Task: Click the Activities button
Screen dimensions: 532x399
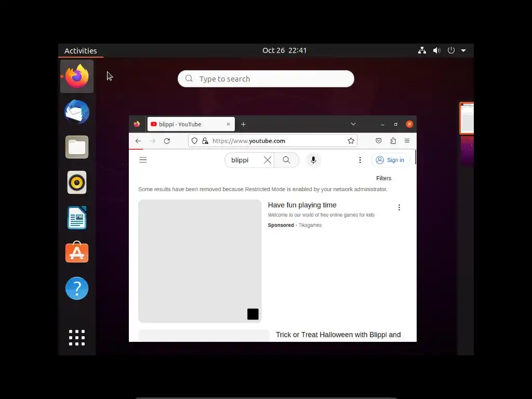Action: coord(81,50)
